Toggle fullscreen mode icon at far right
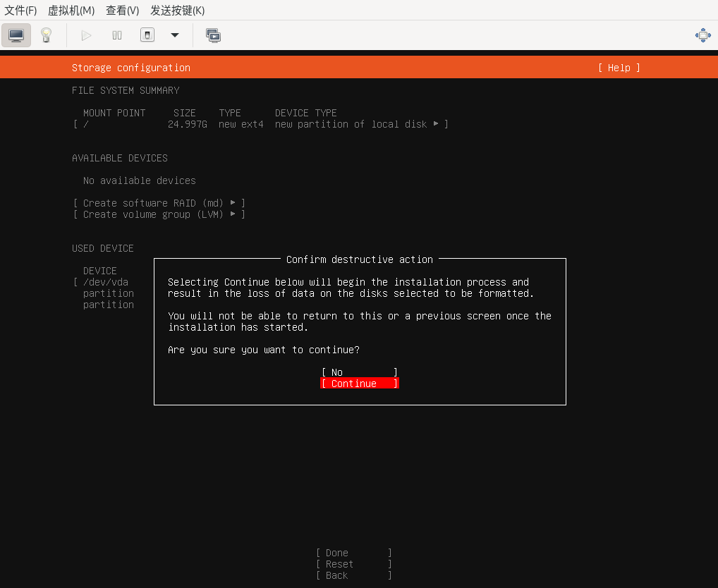The height and width of the screenshot is (588, 718). pos(702,35)
